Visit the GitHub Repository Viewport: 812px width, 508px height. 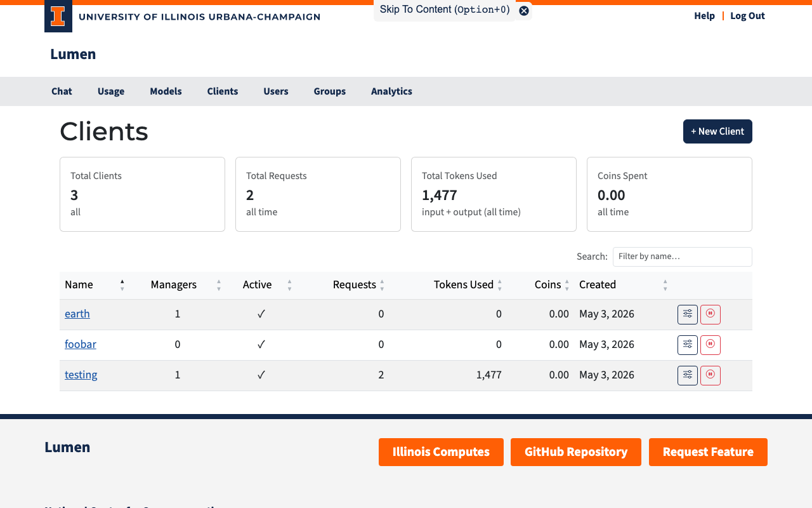(x=576, y=452)
